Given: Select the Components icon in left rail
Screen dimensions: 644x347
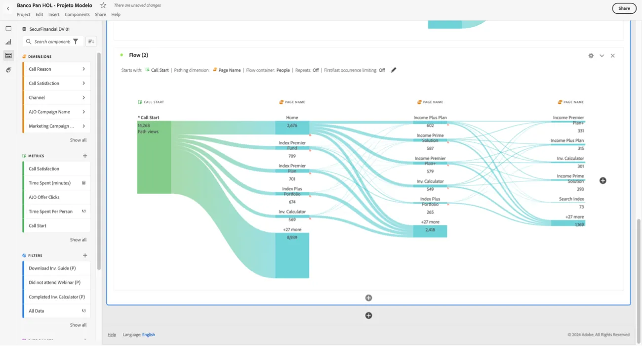Looking at the screenshot, I should pyautogui.click(x=8, y=56).
